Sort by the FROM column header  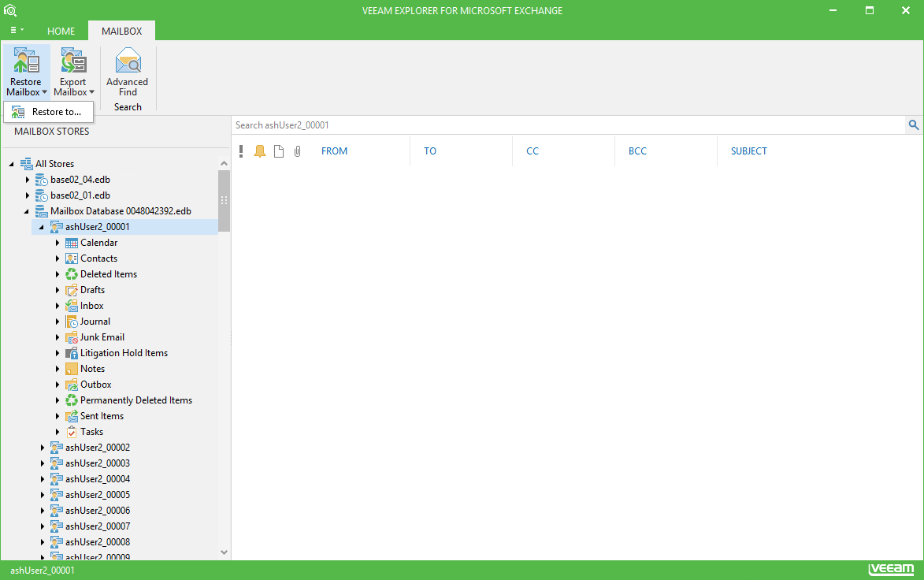(334, 151)
